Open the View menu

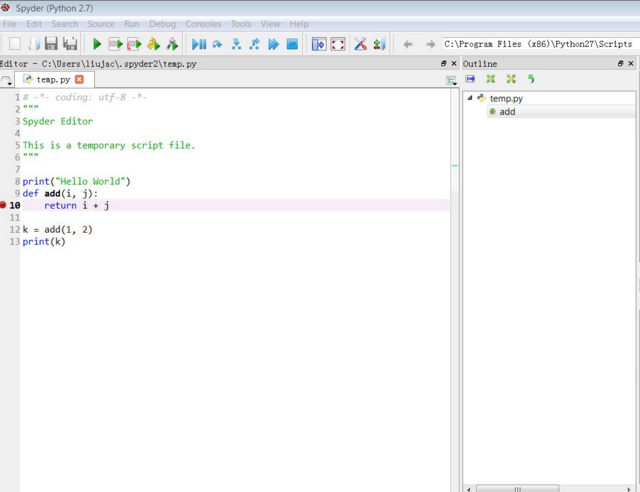[x=270, y=24]
